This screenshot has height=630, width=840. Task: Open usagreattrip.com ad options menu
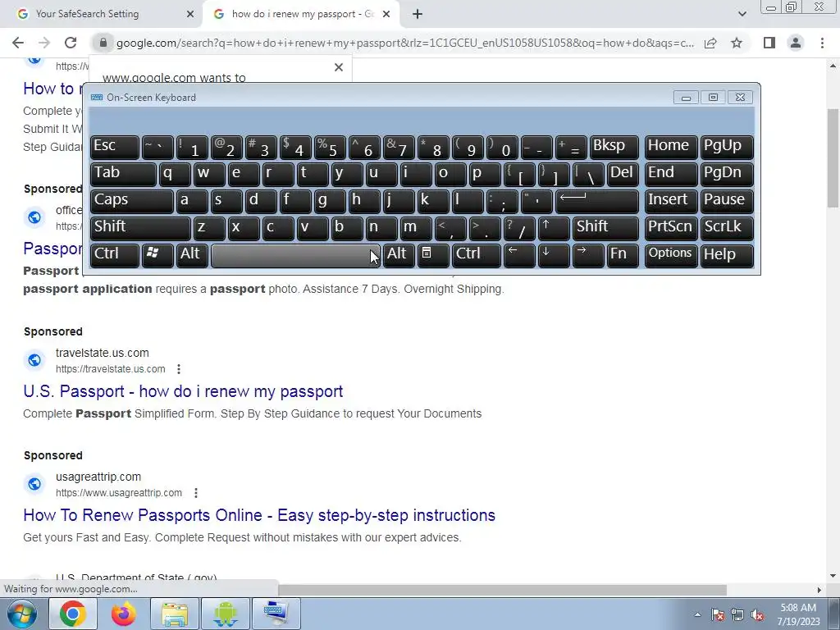[196, 493]
